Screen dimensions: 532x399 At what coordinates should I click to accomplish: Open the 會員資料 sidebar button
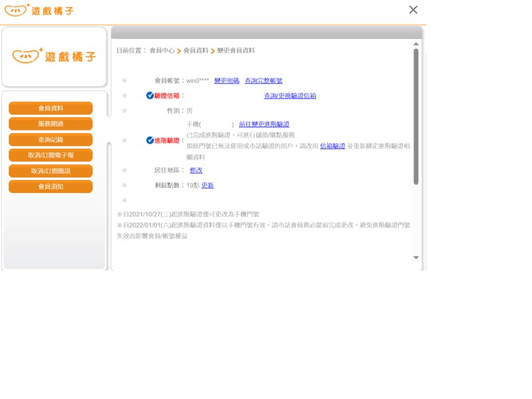click(50, 108)
